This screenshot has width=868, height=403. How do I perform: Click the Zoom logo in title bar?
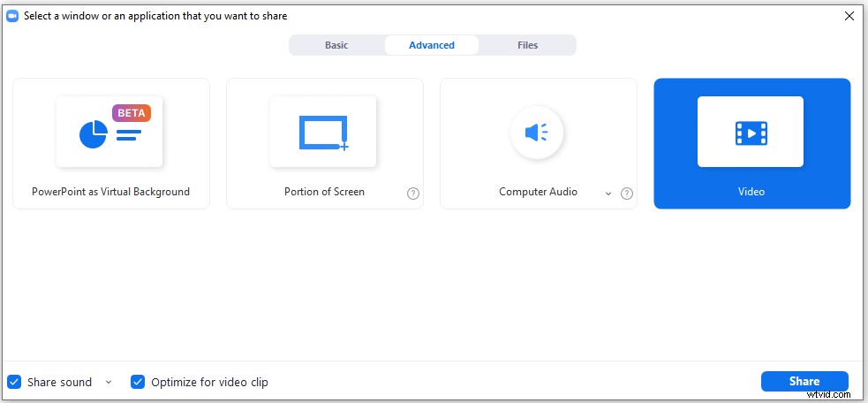tap(12, 16)
